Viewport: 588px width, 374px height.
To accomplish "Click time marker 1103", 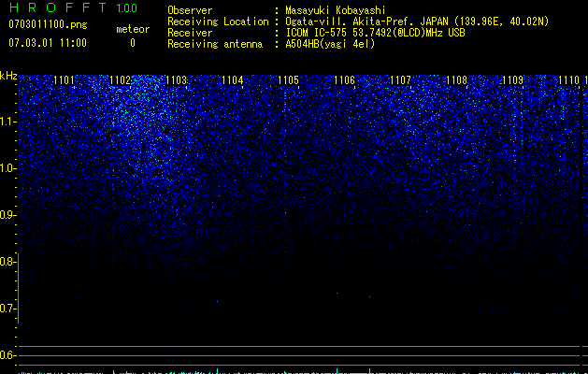I will (177, 80).
